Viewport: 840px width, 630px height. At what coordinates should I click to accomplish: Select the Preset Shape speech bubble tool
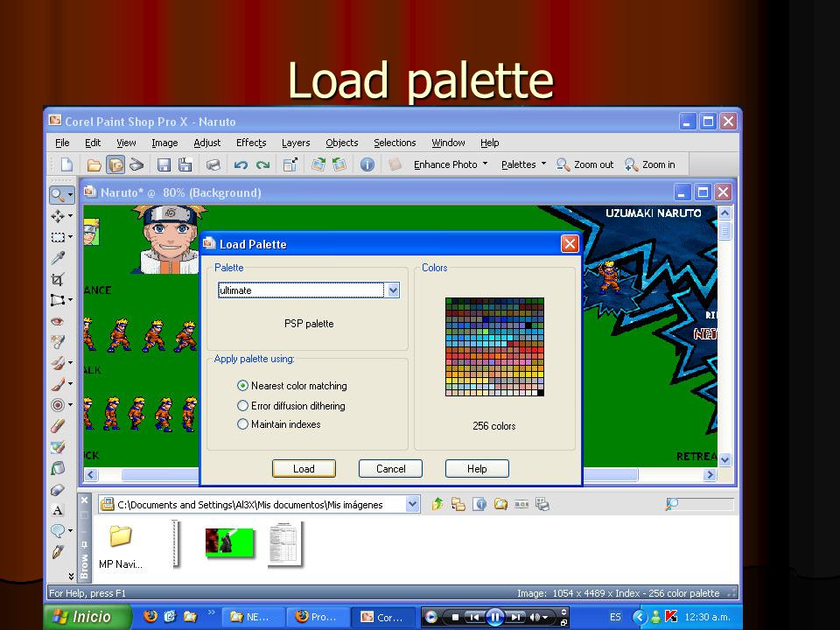click(x=58, y=531)
